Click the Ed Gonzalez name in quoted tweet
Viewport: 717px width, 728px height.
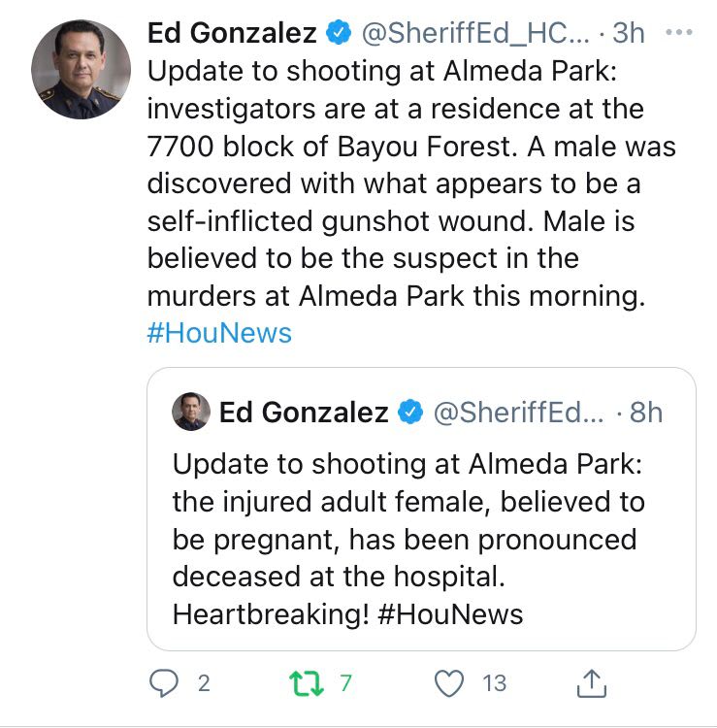pos(304,413)
